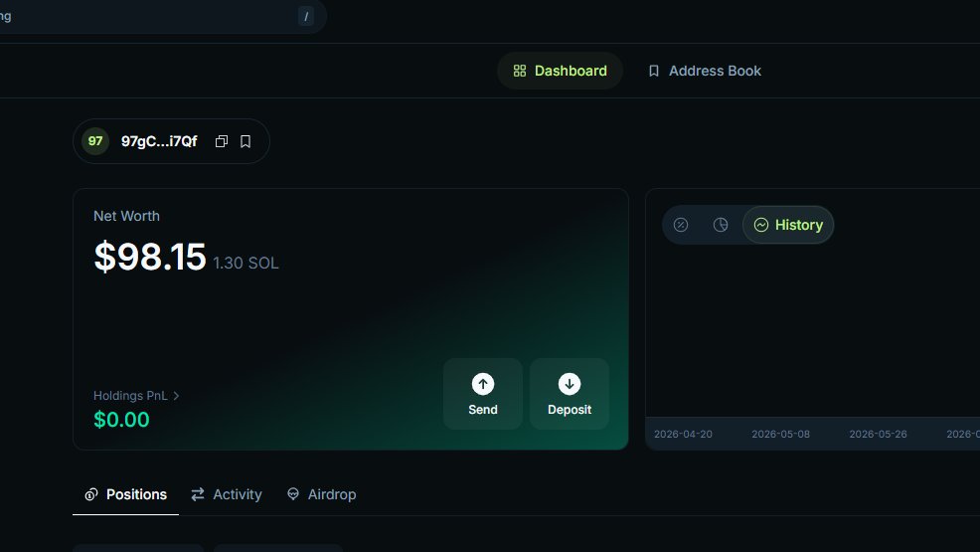The image size is (980, 552).
Task: Click the Net Worth label
Action: click(x=126, y=216)
